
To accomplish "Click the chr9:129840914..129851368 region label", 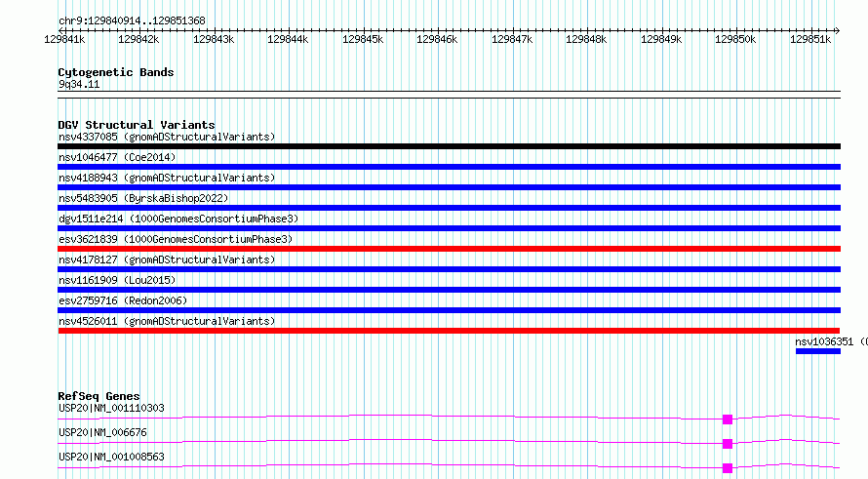I will click(x=132, y=20).
